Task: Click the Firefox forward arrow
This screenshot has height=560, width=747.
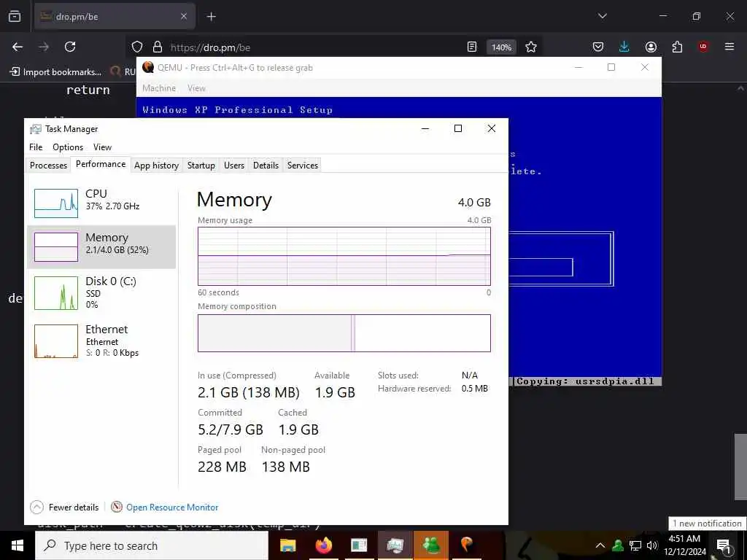Action: coord(44,47)
